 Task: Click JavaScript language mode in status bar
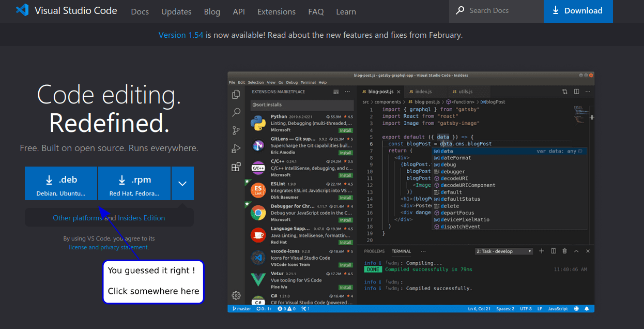pyautogui.click(x=558, y=309)
